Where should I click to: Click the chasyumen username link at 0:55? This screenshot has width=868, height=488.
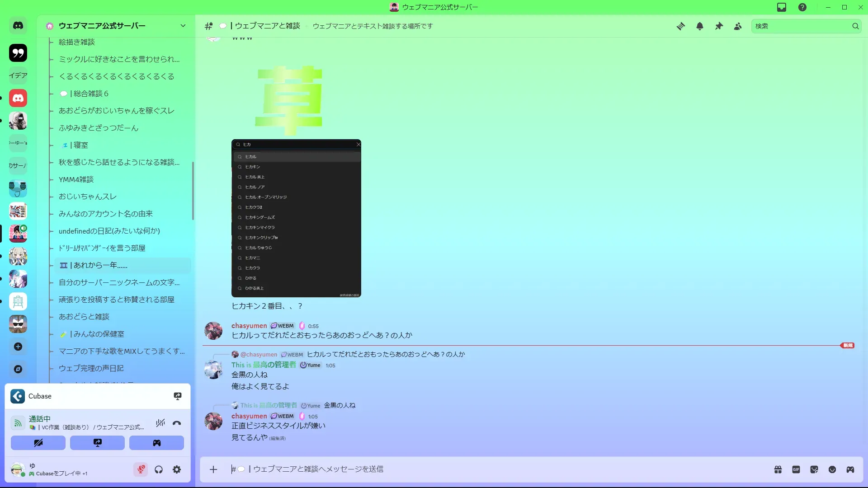pos(249,326)
